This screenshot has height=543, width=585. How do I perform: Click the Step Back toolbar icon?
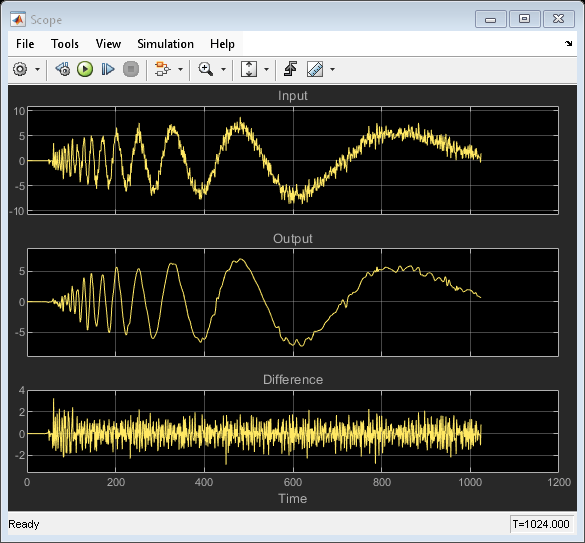coord(63,69)
